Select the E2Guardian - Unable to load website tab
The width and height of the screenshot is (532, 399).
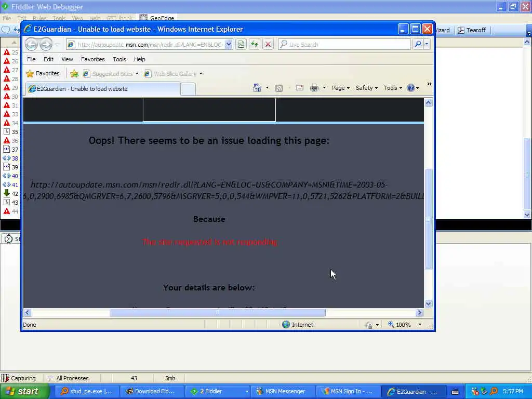pyautogui.click(x=103, y=89)
